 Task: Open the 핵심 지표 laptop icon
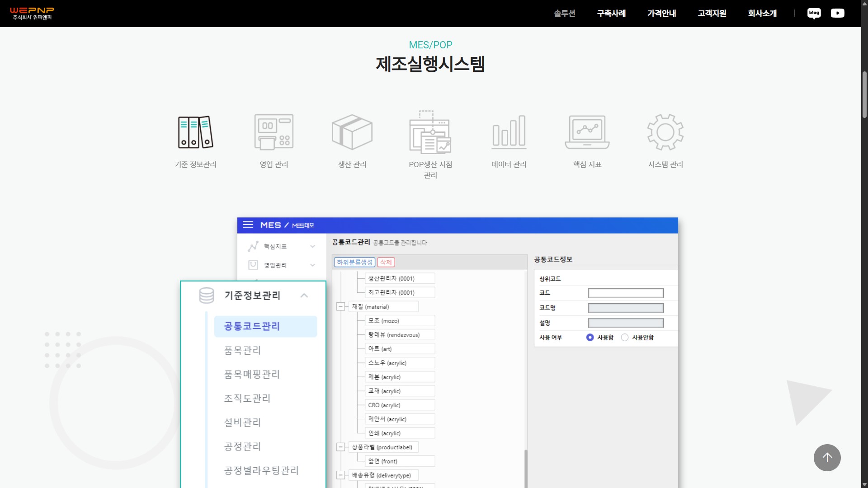(587, 132)
